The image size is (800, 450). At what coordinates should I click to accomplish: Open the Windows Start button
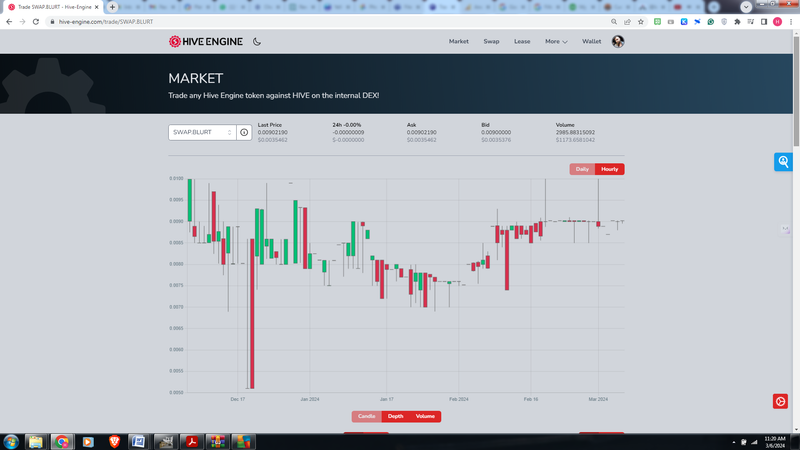pyautogui.click(x=12, y=441)
